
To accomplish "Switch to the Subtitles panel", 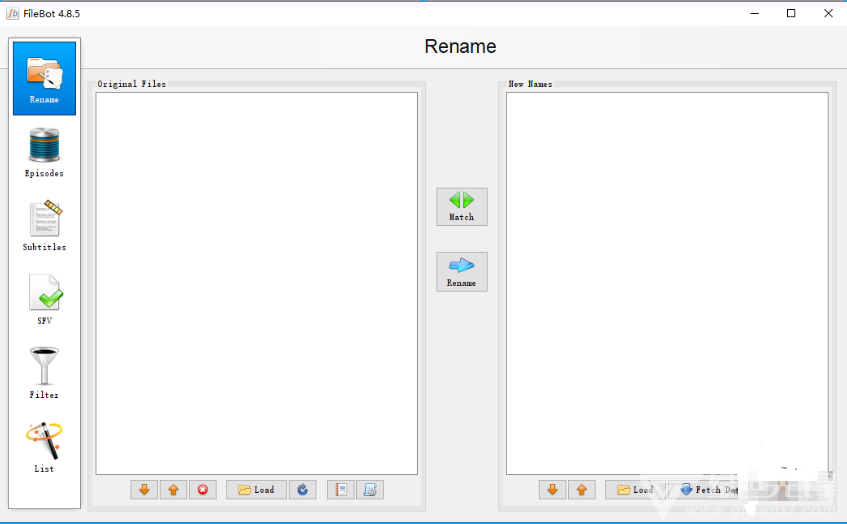I will click(x=44, y=226).
